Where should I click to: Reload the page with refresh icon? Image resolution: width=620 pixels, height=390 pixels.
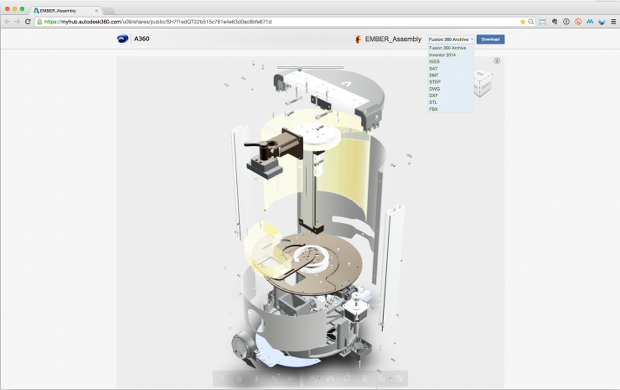click(x=28, y=21)
